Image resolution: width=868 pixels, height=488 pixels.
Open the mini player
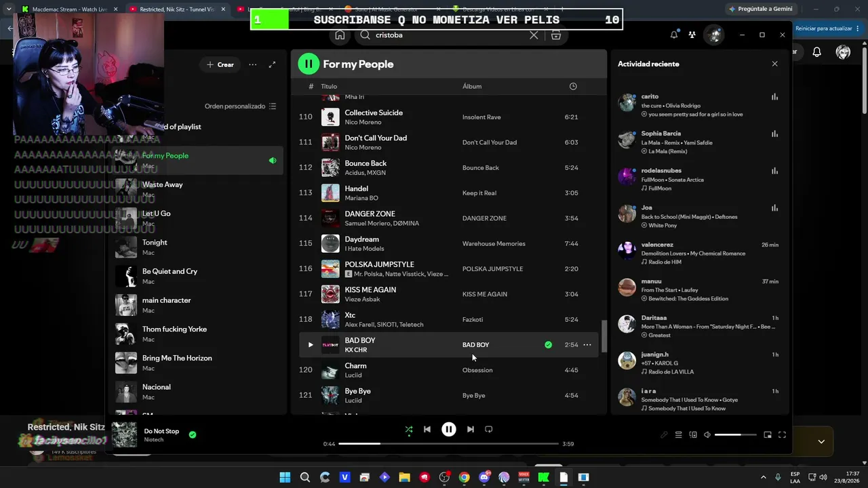point(768,435)
